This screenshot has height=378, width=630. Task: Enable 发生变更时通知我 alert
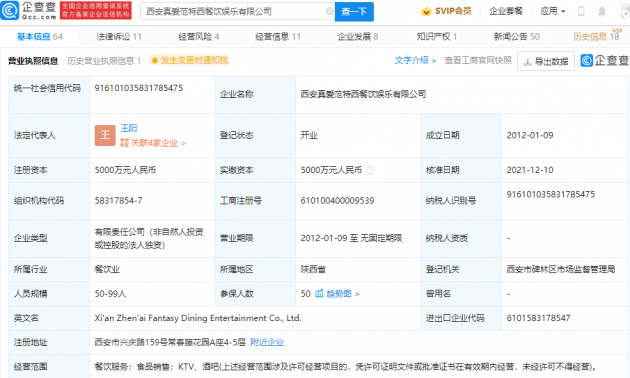[x=189, y=60]
